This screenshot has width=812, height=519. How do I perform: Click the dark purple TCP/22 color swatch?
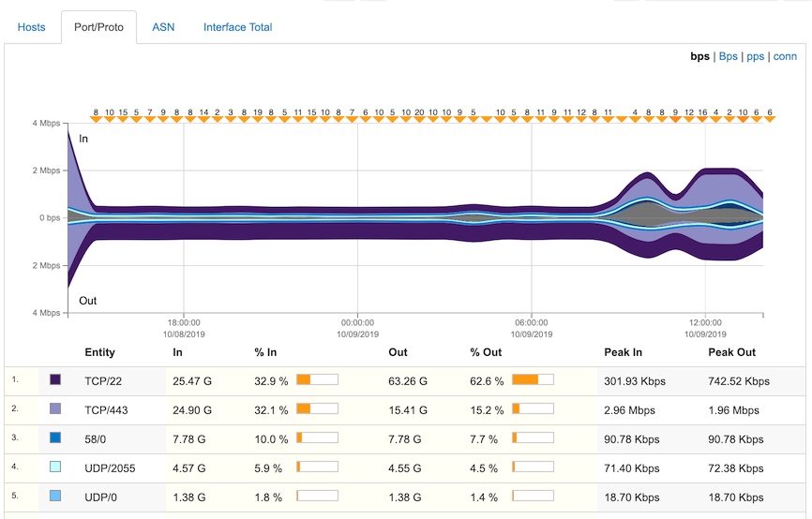[x=55, y=380]
